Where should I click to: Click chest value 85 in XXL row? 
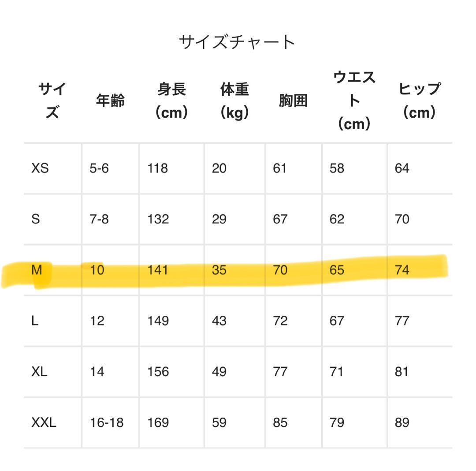[280, 422]
